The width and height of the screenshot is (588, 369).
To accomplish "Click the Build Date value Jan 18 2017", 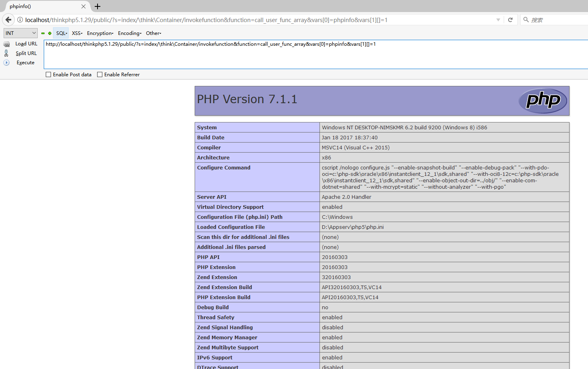I will point(350,138).
